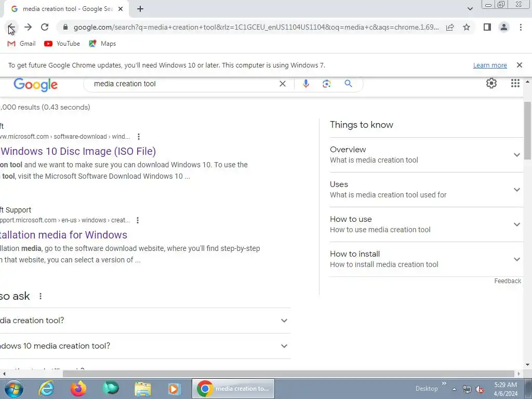
Task: Open the YouTube bookmark
Action: tap(62, 44)
